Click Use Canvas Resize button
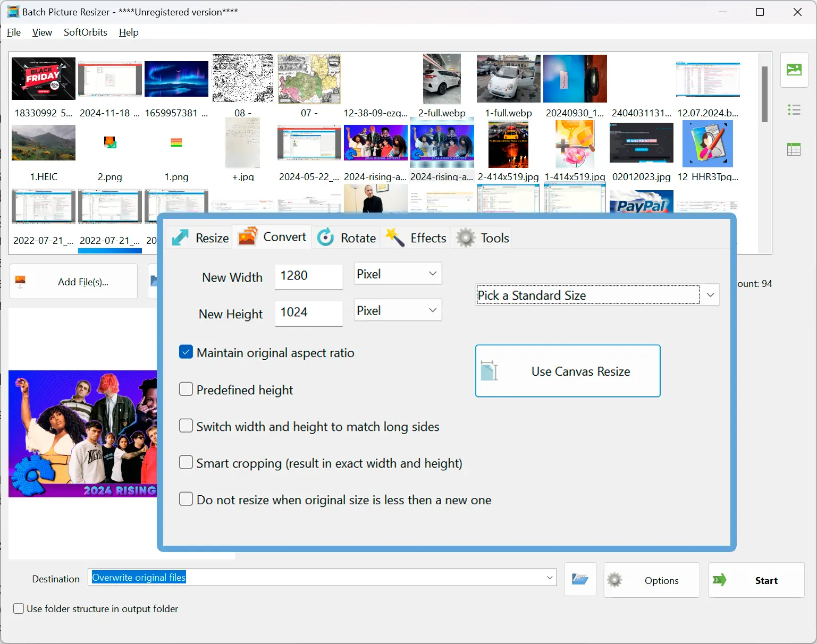The width and height of the screenshot is (817, 644). pyautogui.click(x=568, y=371)
